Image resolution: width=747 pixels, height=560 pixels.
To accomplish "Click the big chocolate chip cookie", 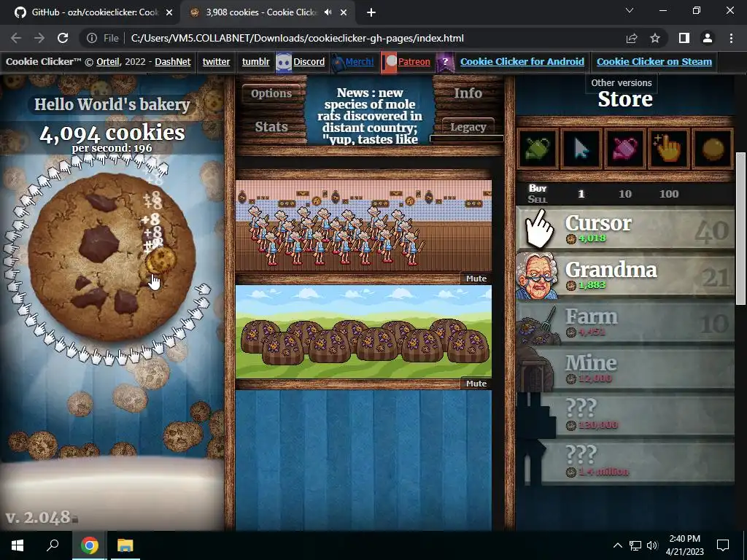I will [112, 256].
